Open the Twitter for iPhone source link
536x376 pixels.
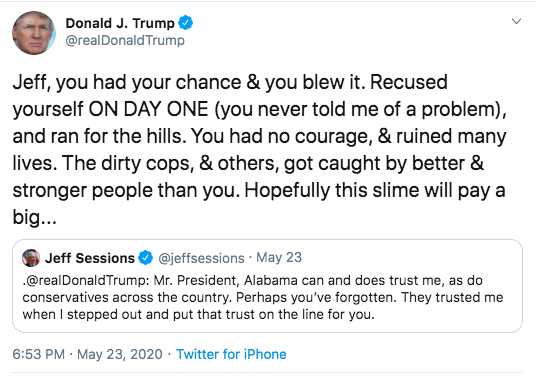pos(231,354)
